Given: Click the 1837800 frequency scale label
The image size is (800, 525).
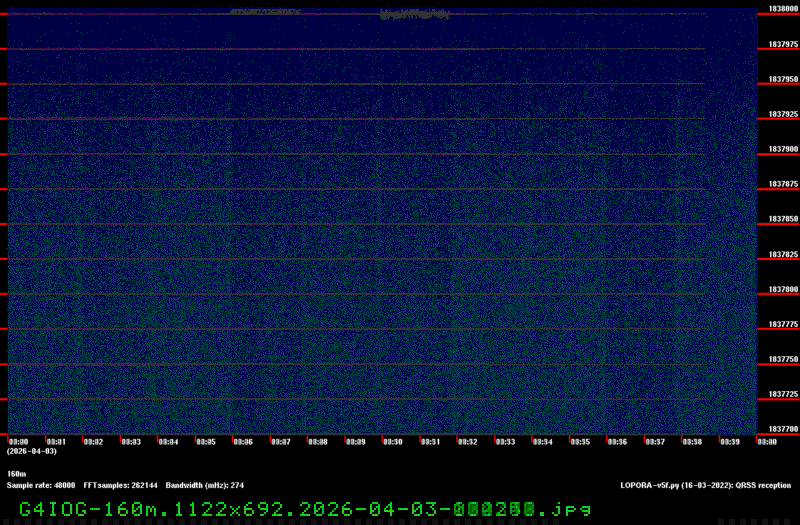Looking at the screenshot, I should (x=783, y=289).
